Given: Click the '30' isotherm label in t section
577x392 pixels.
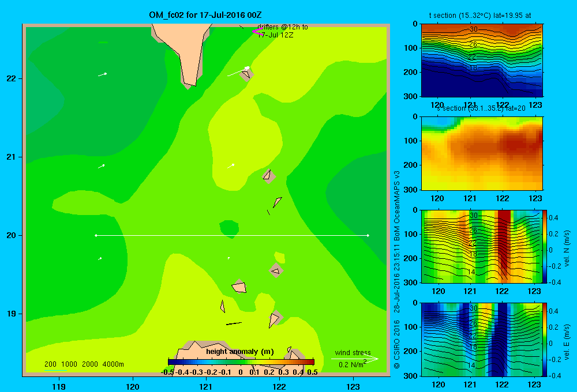Looking at the screenshot, I should 474,29.
